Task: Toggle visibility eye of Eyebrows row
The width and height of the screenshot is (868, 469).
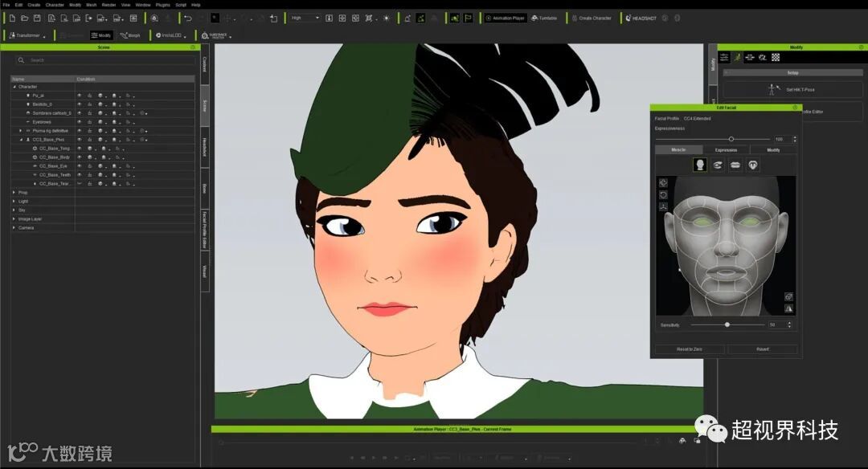Action: tap(79, 122)
